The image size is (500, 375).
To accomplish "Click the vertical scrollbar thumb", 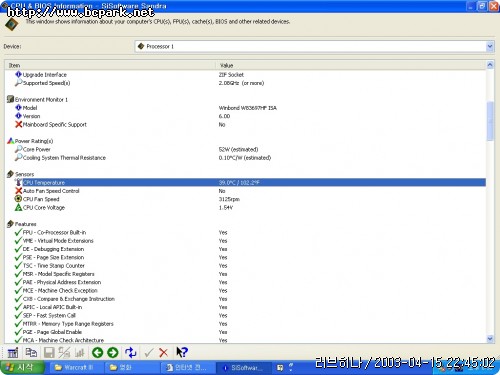I will click(x=490, y=121).
